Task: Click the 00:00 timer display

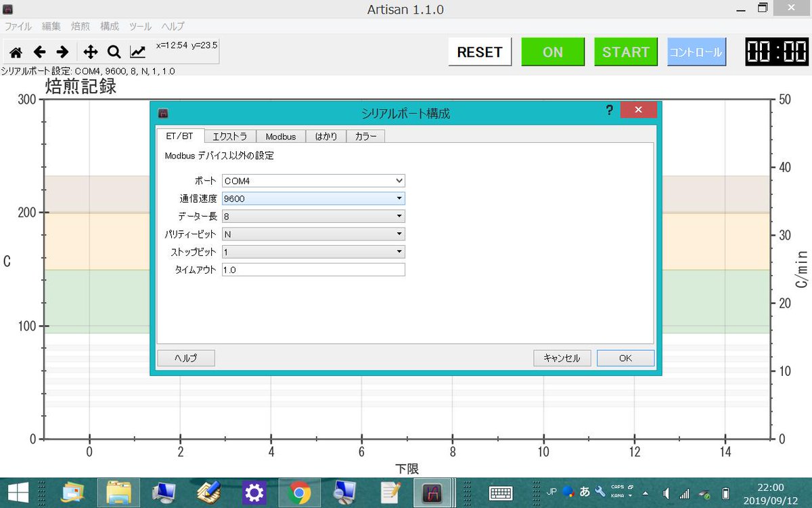Action: tap(777, 52)
